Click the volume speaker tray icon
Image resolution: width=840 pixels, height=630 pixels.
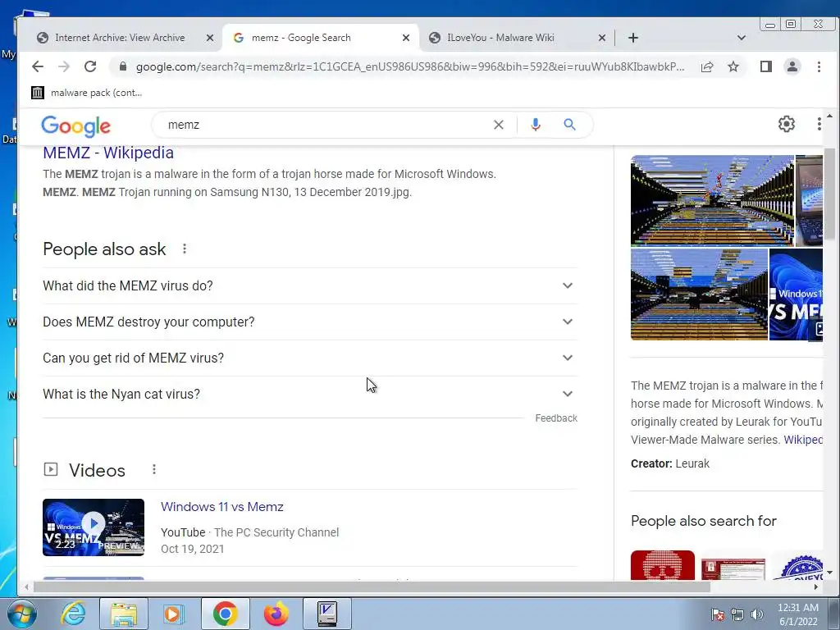757,614
